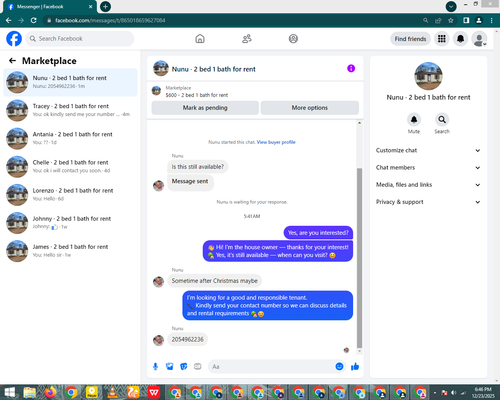Screen dimensions: 500x400
Task: Click the chat vertical scrollbar thumb
Action: pos(359,258)
